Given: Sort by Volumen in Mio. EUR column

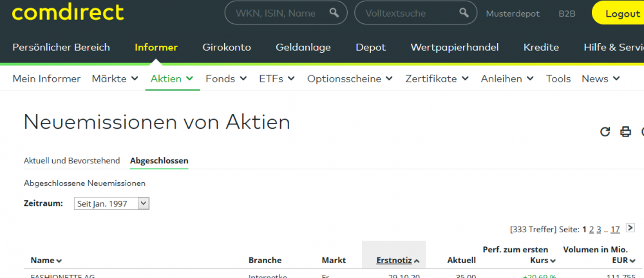Looking at the screenshot, I should (600, 255).
